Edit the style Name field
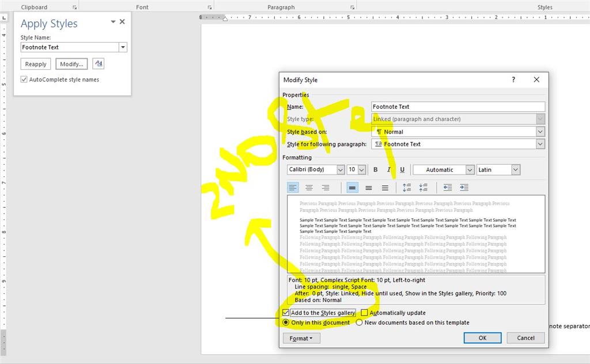Screen dimensions: 590x364 458,107
